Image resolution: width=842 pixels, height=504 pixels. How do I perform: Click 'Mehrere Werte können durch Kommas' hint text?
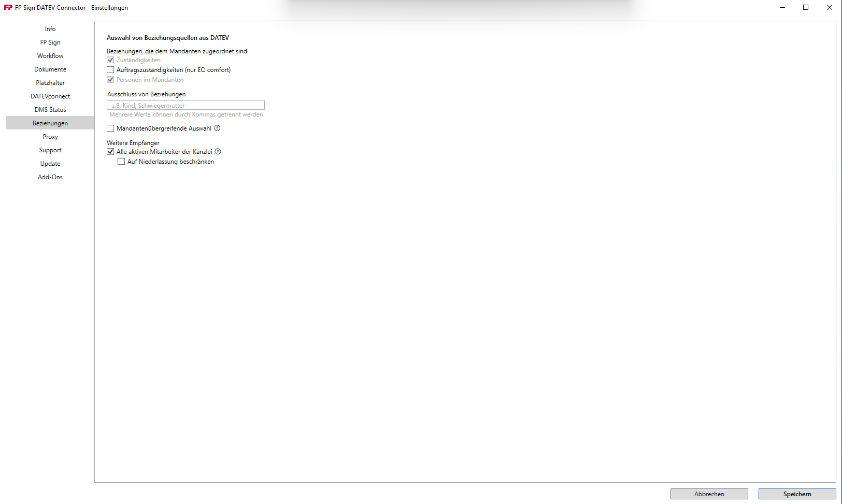pyautogui.click(x=186, y=114)
